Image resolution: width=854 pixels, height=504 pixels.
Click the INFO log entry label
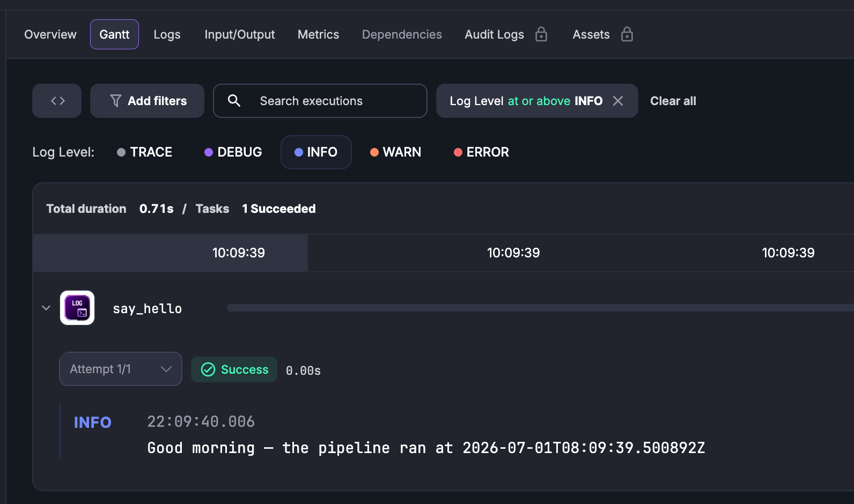(x=92, y=423)
